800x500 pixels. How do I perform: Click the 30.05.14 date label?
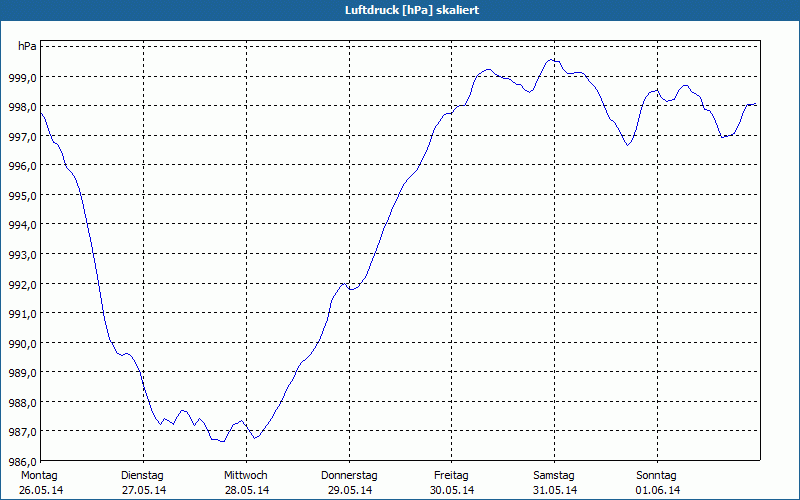(452, 491)
